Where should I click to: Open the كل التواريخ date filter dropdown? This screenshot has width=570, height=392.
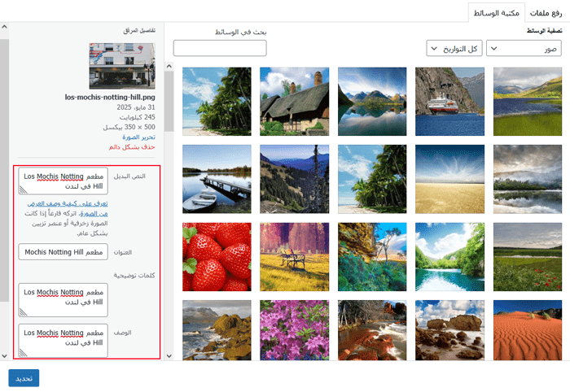454,48
